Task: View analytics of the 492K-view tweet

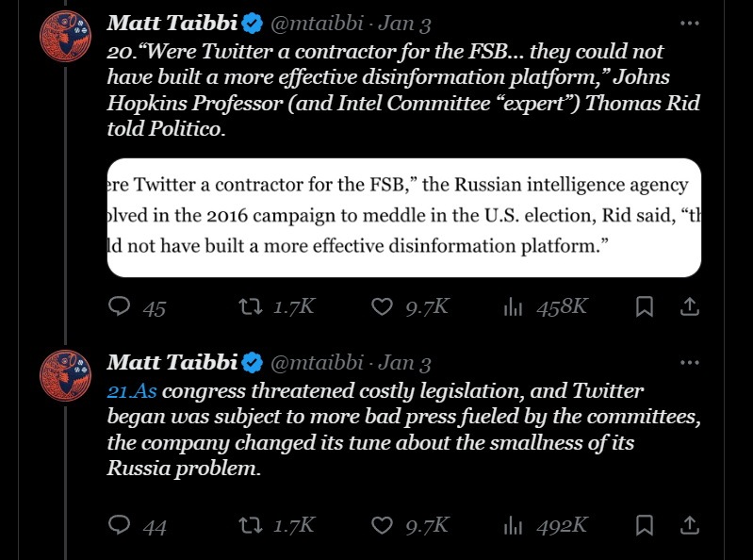Action: pyautogui.click(x=514, y=525)
